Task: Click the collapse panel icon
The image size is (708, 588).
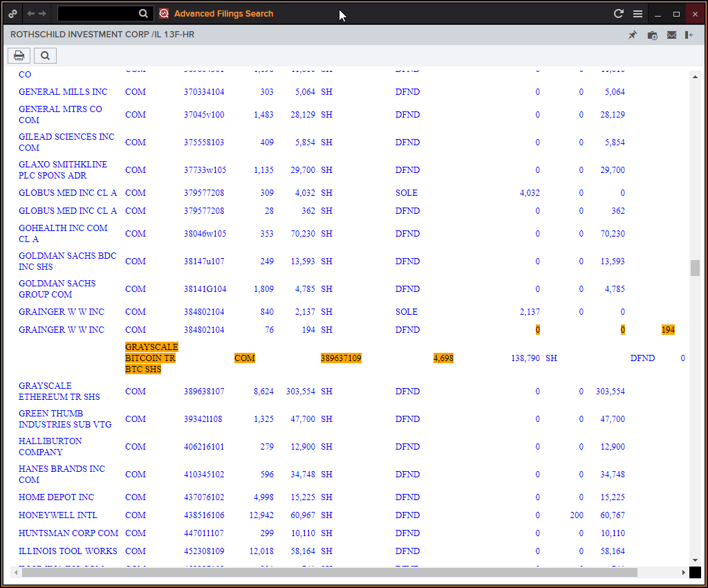Action: pos(689,35)
